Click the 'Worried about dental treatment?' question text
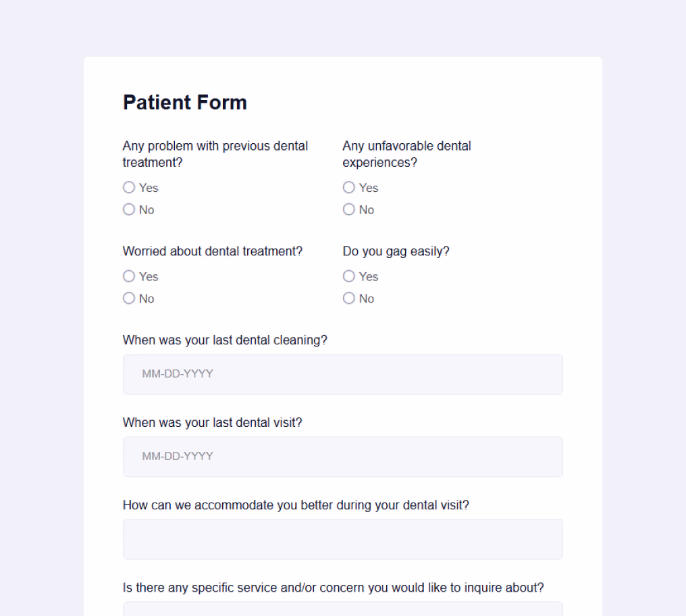The width and height of the screenshot is (686, 616). 212,251
